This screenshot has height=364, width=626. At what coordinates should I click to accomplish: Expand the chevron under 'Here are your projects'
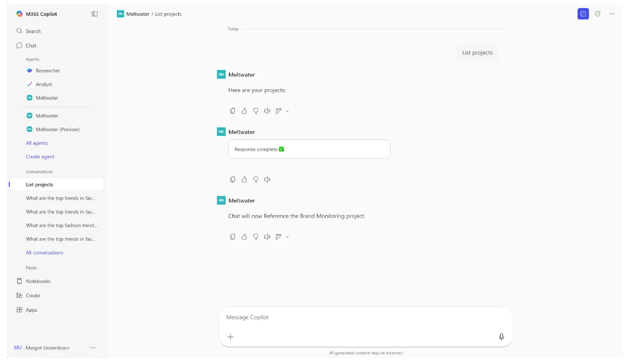click(287, 111)
